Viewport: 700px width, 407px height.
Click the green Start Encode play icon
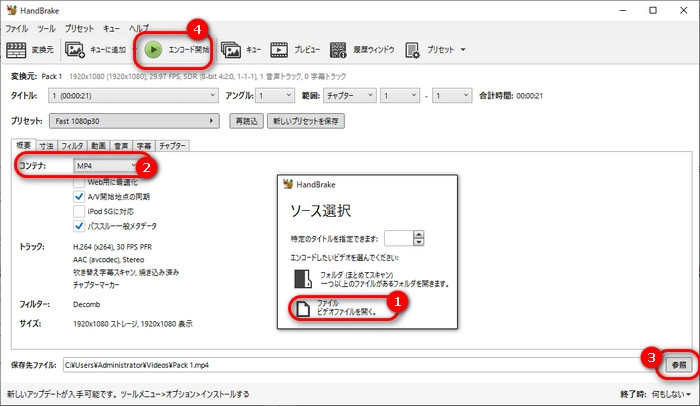(153, 49)
